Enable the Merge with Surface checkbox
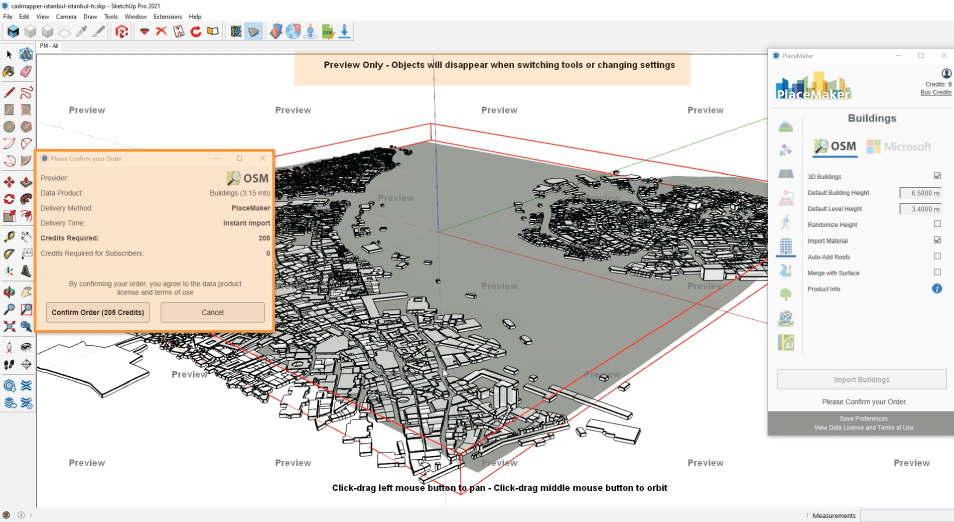This screenshot has width=954, height=522. 937,273
